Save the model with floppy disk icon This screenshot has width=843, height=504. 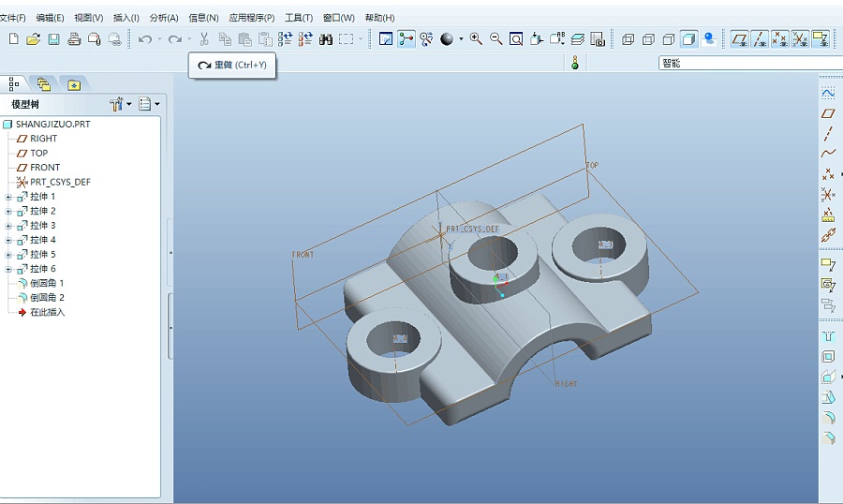[53, 38]
